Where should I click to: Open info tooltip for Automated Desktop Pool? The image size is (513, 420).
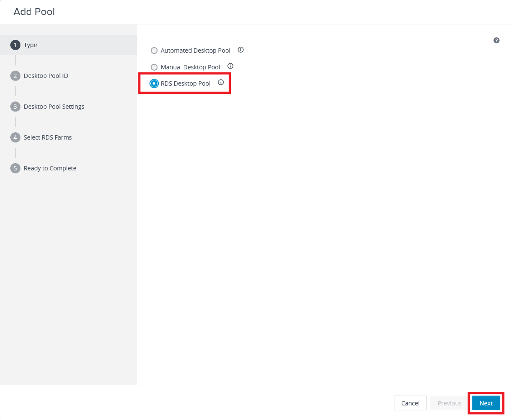241,50
